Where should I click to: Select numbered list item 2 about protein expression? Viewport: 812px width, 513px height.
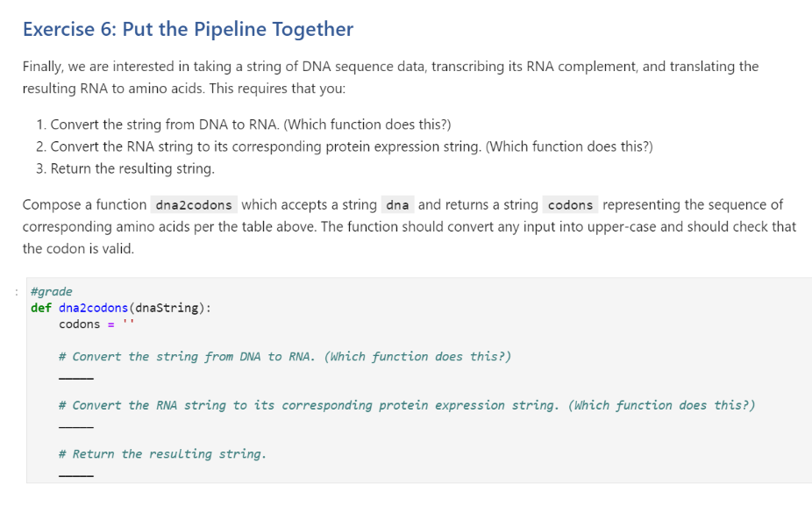coord(351,146)
